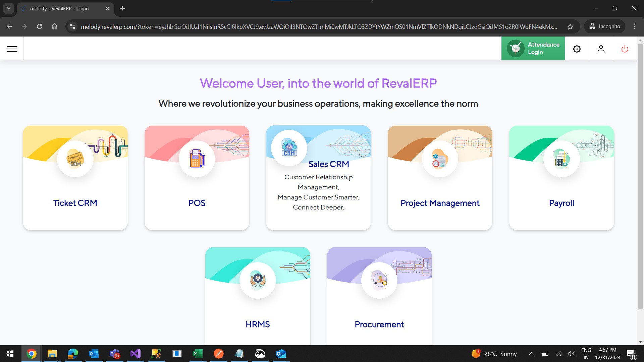
Task: Open the Project Management module link
Action: pyautogui.click(x=440, y=203)
